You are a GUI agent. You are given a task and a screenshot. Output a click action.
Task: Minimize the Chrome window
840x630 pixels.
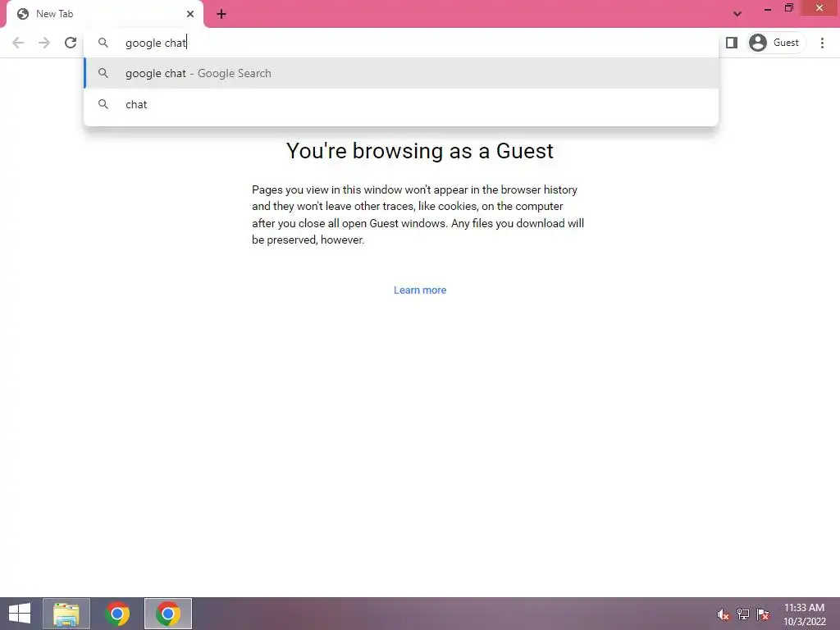click(768, 8)
